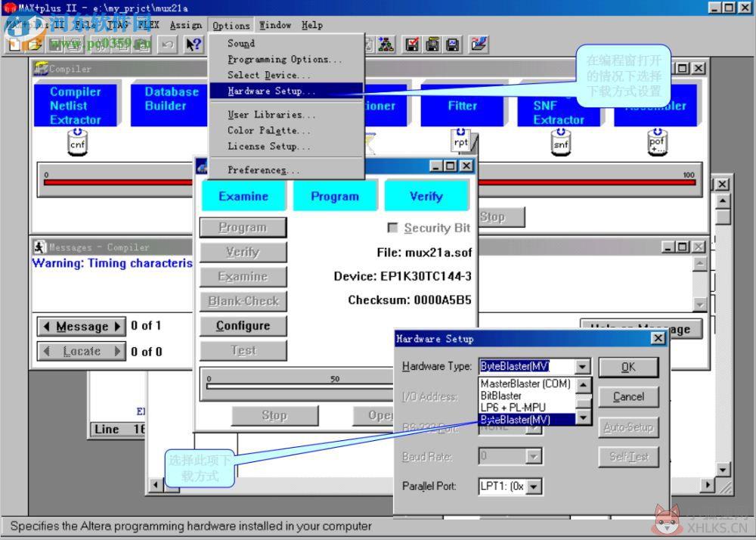The width and height of the screenshot is (756, 540).
Task: Open the Assign menu
Action: pos(186,25)
